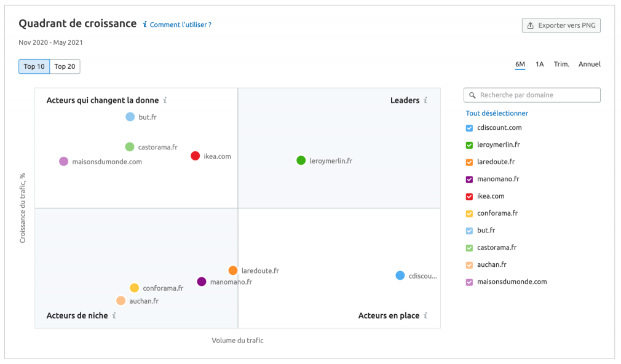Click the 'castorama.fr' legend label
This screenshot has width=621, height=364.
(497, 248)
